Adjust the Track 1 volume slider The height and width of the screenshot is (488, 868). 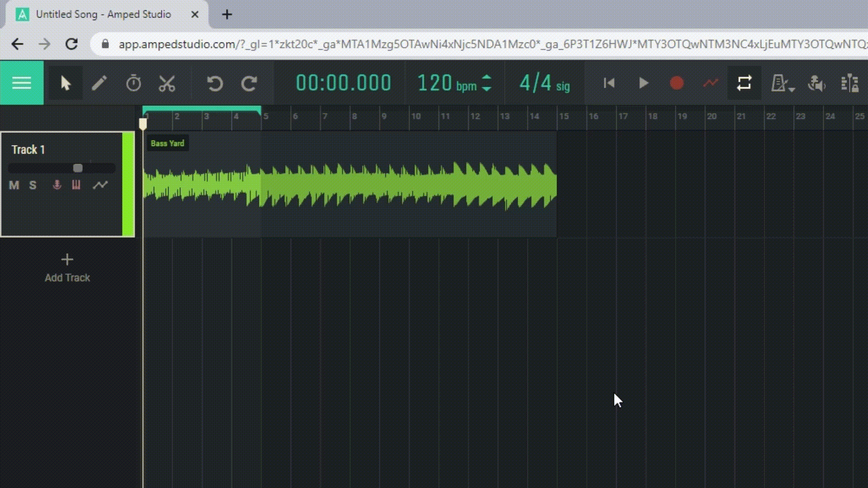[78, 168]
